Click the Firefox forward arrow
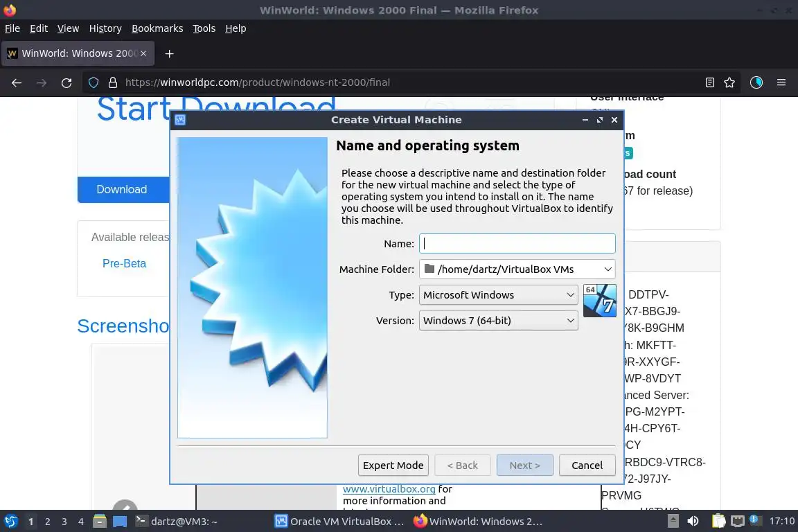The width and height of the screenshot is (798, 532). coord(42,82)
